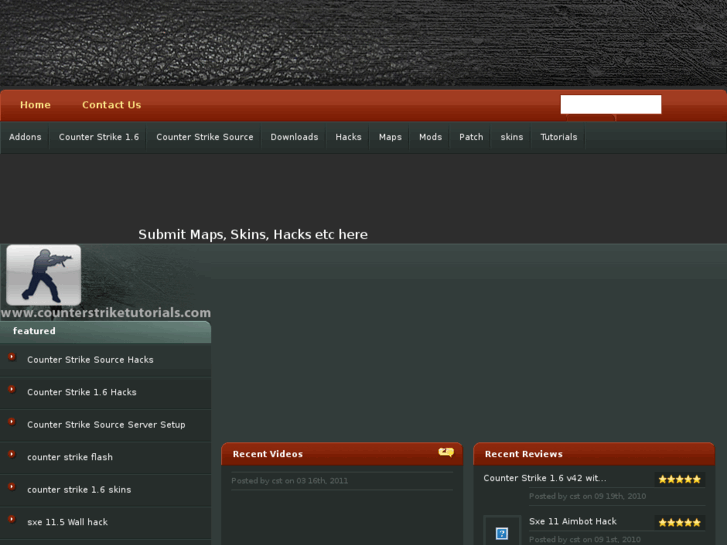Focus the search input field

click(x=611, y=104)
